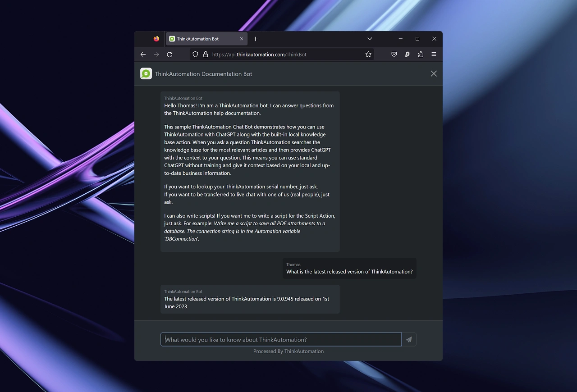This screenshot has width=577, height=392.
Task: Click the Surfshark extension icon in the toolbar
Action: pyautogui.click(x=407, y=54)
